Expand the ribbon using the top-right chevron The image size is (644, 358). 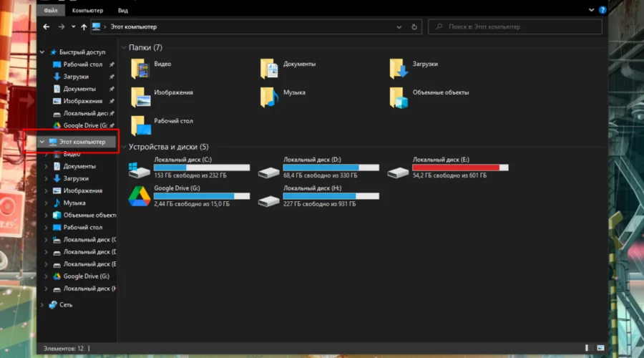[x=591, y=11]
